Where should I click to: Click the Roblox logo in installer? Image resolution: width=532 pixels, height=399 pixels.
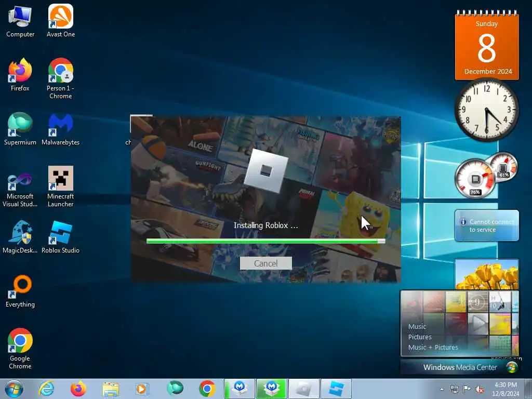pyautogui.click(x=266, y=170)
